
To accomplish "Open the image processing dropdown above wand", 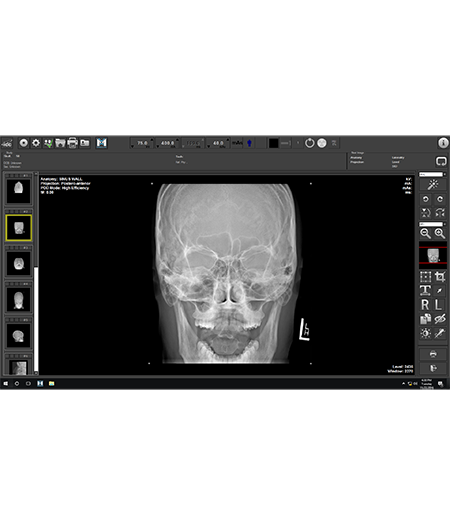I will click(433, 174).
